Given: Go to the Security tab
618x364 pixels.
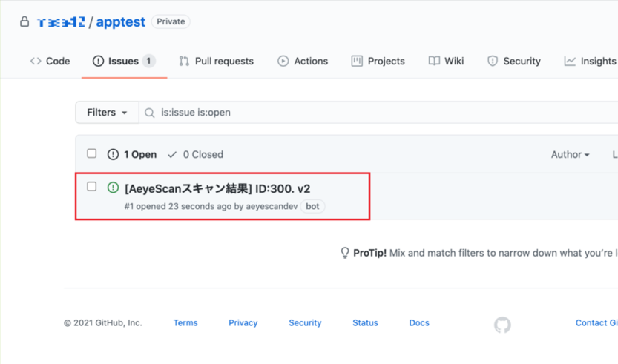Looking at the screenshot, I should tap(514, 61).
